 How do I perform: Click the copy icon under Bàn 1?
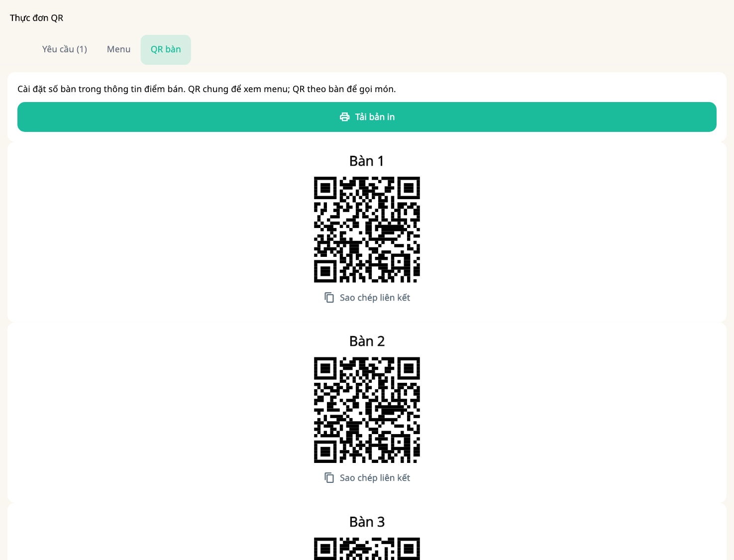329,298
